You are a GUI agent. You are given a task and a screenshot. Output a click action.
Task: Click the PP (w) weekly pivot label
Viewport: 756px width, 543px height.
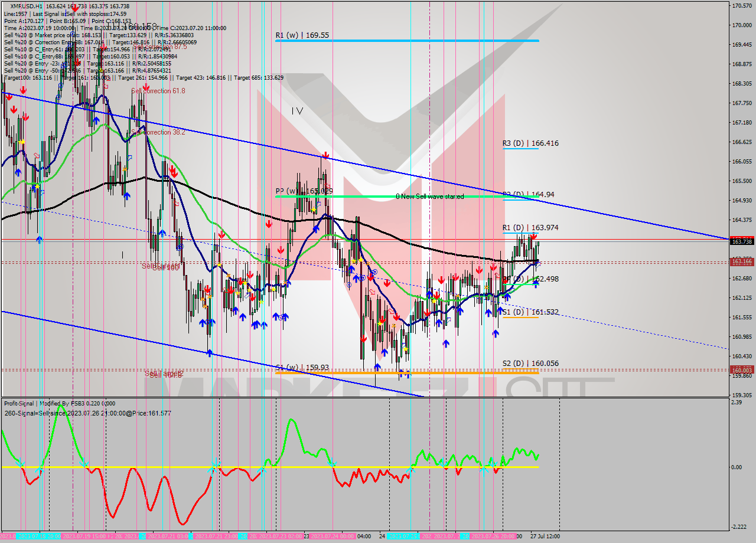click(x=304, y=191)
